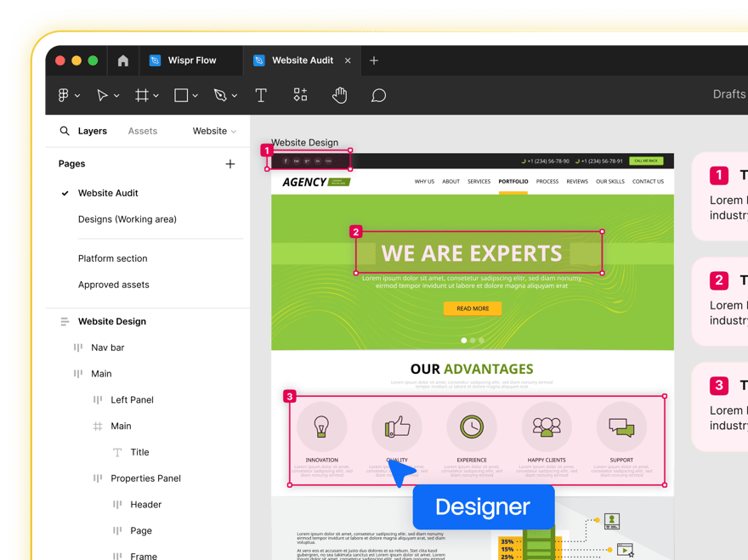Open the Move tool options chevron
This screenshot has height=560, width=748.
pyautogui.click(x=116, y=96)
